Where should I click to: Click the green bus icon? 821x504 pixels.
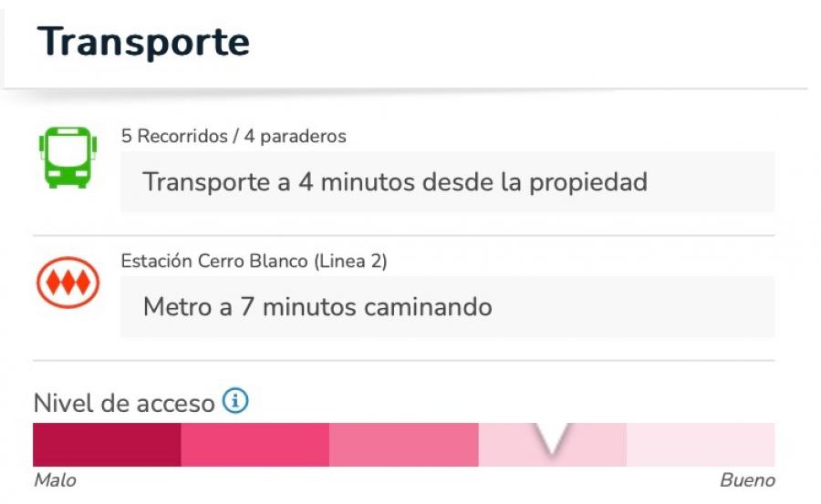(68, 157)
